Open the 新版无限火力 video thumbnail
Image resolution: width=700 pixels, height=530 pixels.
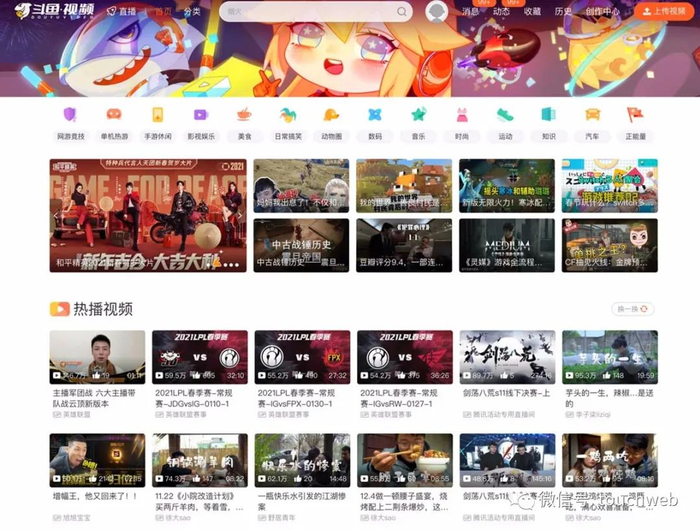(507, 186)
